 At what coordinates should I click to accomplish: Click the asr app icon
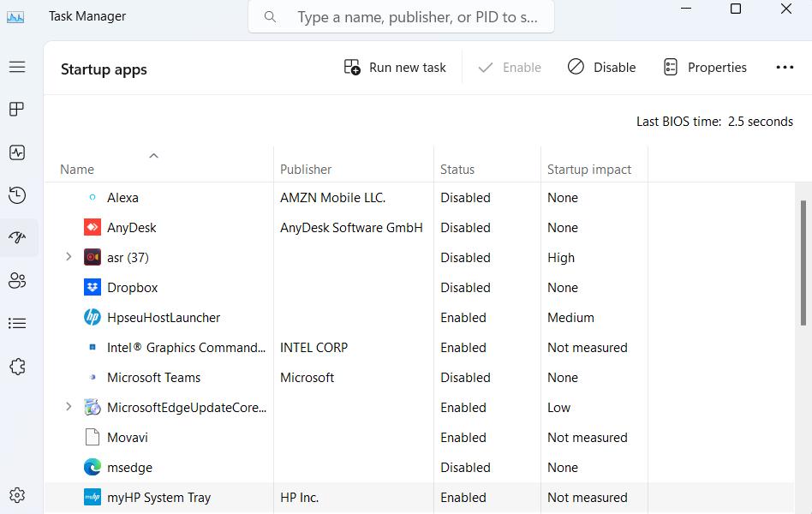[93, 258]
